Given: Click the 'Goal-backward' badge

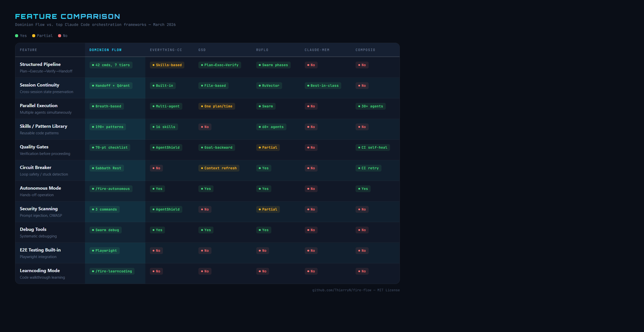Looking at the screenshot, I should (217, 148).
